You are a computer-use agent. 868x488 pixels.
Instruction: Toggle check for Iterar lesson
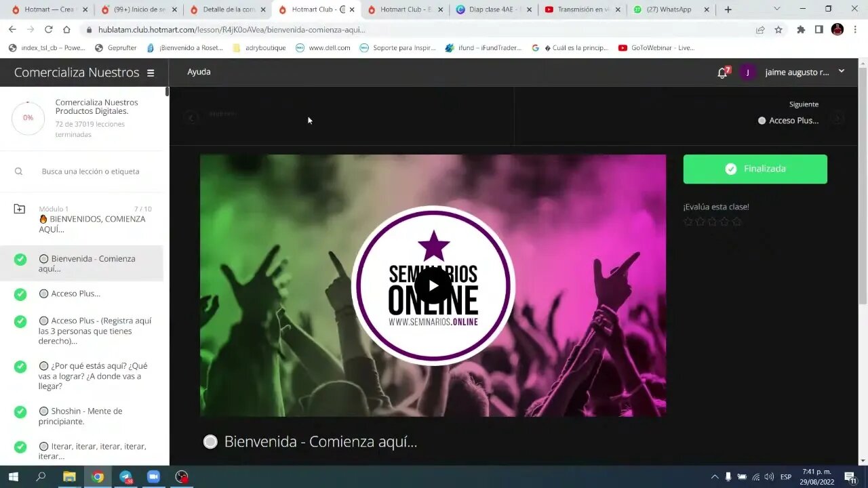point(20,447)
